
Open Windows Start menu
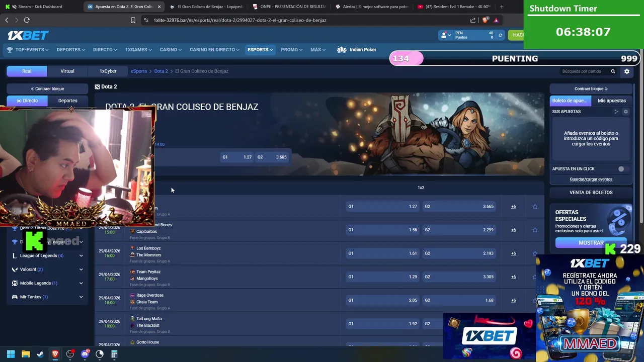11,354
